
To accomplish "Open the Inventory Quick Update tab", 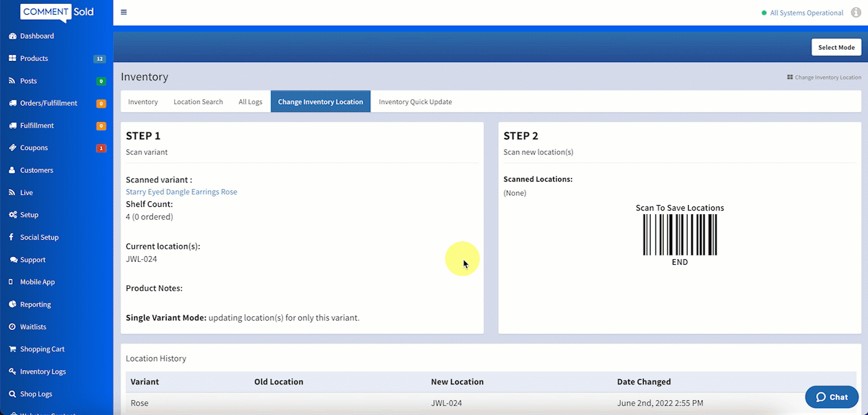I will pyautogui.click(x=414, y=101).
